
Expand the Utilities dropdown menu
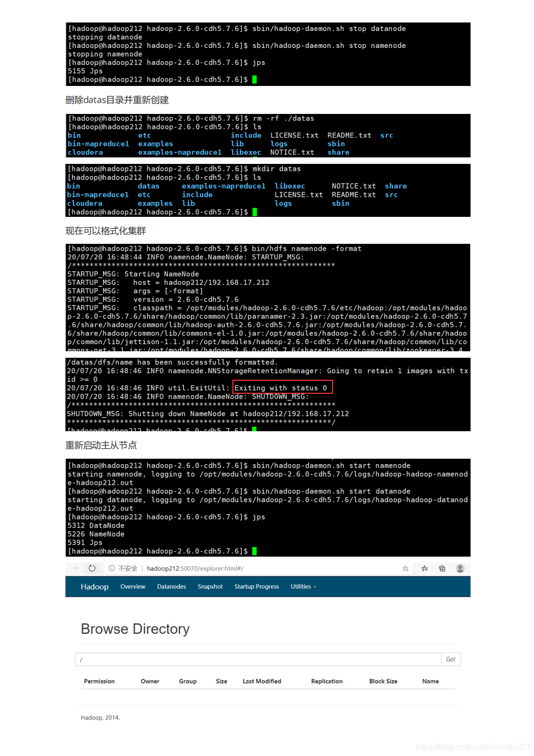pyautogui.click(x=304, y=587)
